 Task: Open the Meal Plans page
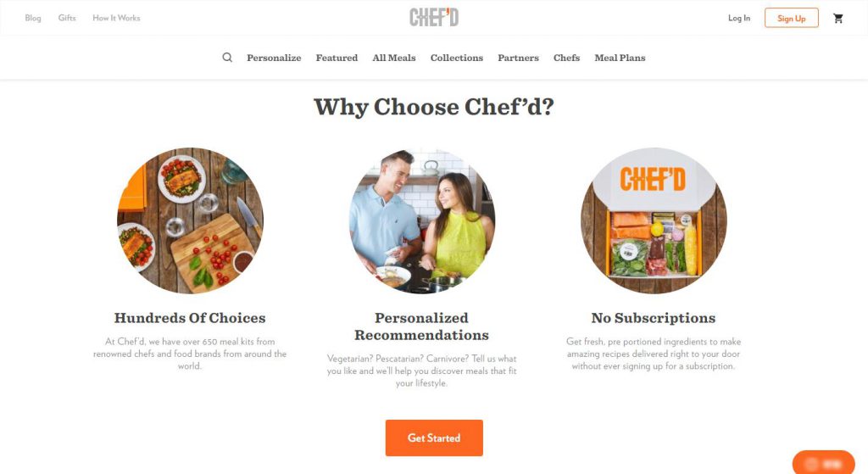pyautogui.click(x=620, y=58)
